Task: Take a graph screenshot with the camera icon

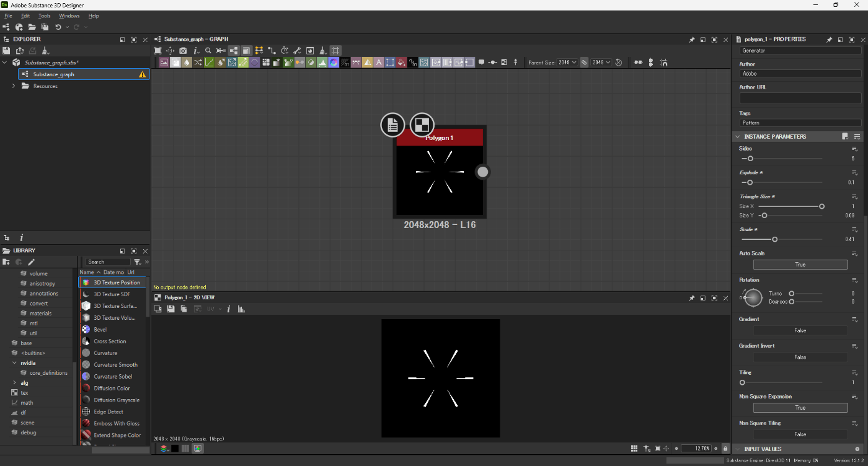Action: coord(183,50)
